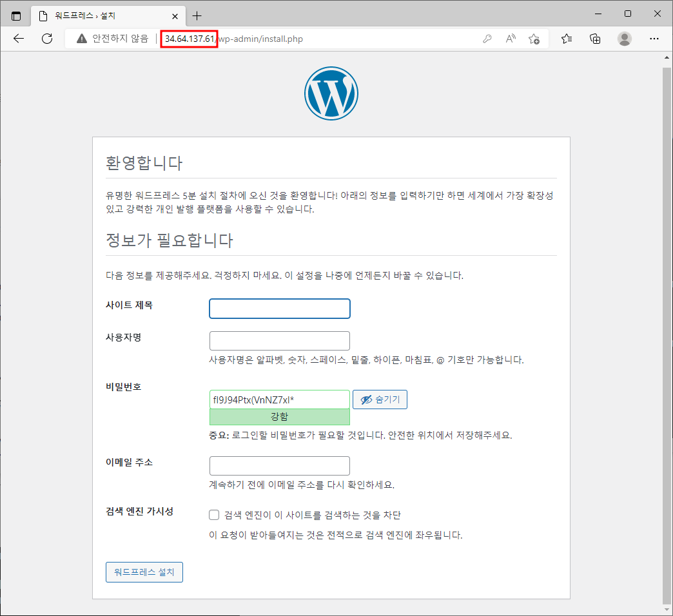
Task: Click into the 비밀번호 field
Action: click(279, 399)
